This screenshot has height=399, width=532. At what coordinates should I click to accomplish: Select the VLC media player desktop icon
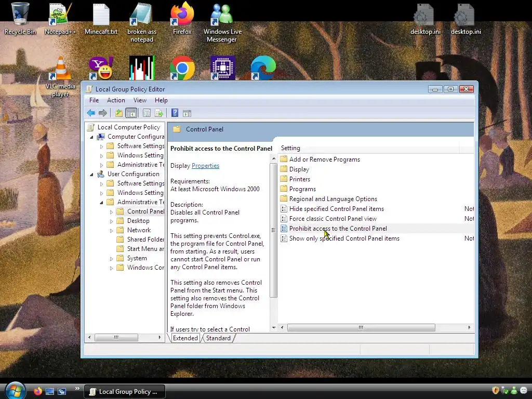pyautogui.click(x=60, y=77)
